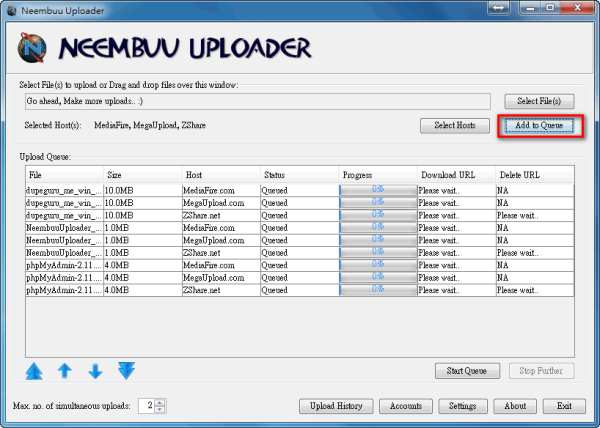Sort by File column header

[x=64, y=175]
